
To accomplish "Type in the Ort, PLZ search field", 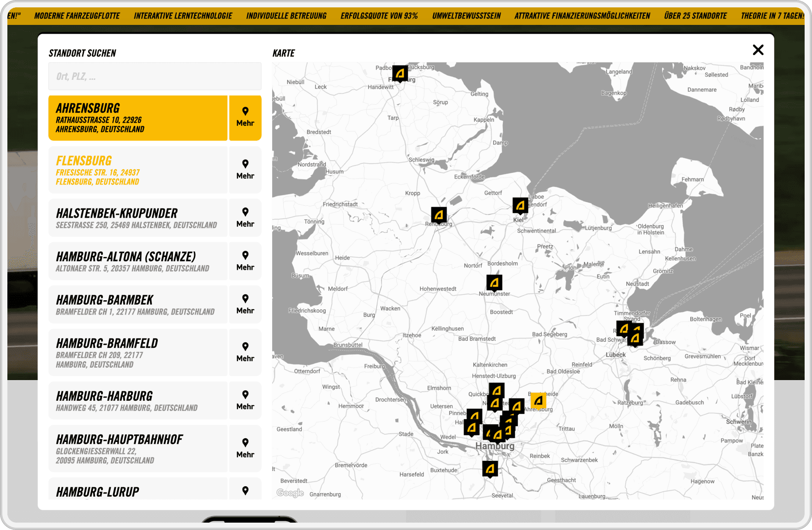I will (155, 77).
